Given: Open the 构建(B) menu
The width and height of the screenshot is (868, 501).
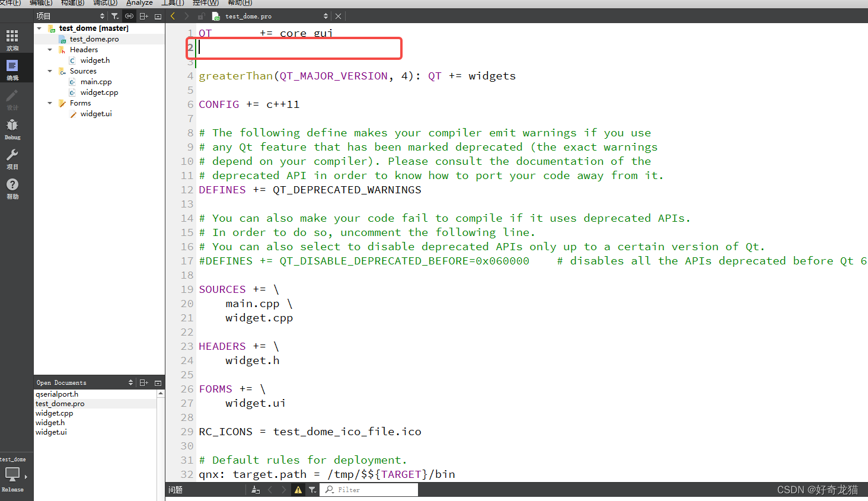Looking at the screenshot, I should pyautogui.click(x=72, y=3).
